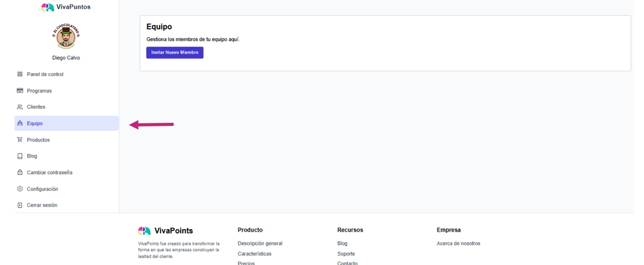Click the VivaPoints footer logo icon
Screen dimensions: 644x265
144,230
